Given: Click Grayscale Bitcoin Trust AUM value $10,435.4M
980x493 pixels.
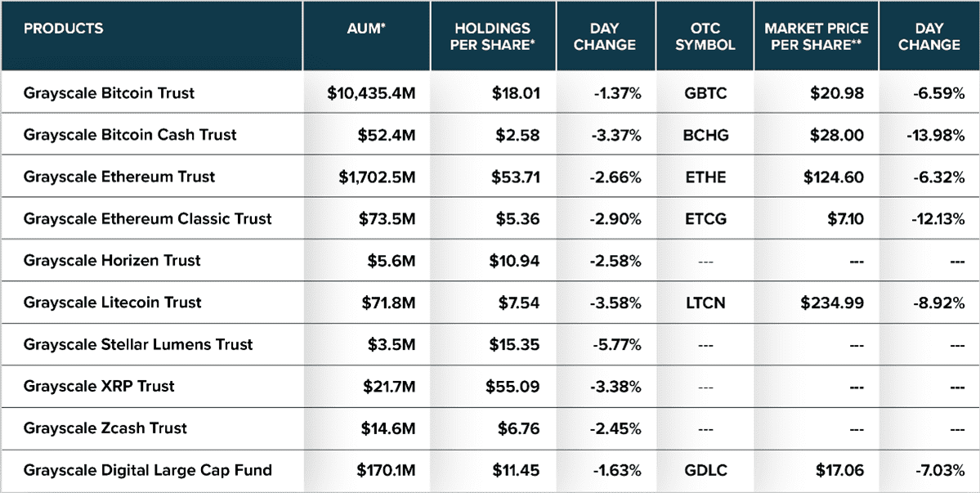Looking at the screenshot, I should tap(371, 93).
